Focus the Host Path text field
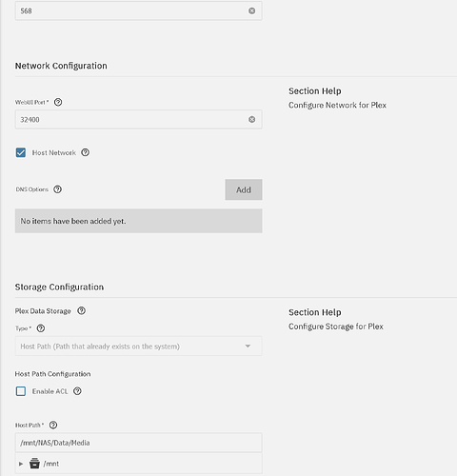457x476 pixels. click(x=138, y=443)
